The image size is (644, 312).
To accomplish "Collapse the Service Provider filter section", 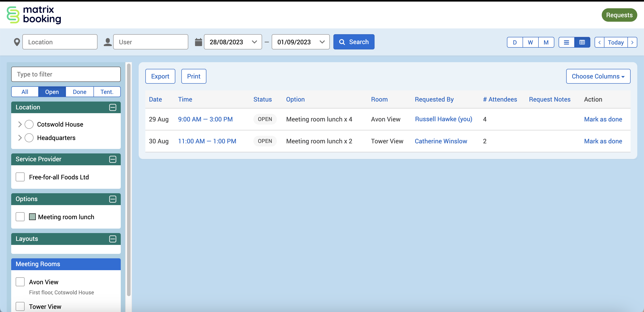I will 112,159.
